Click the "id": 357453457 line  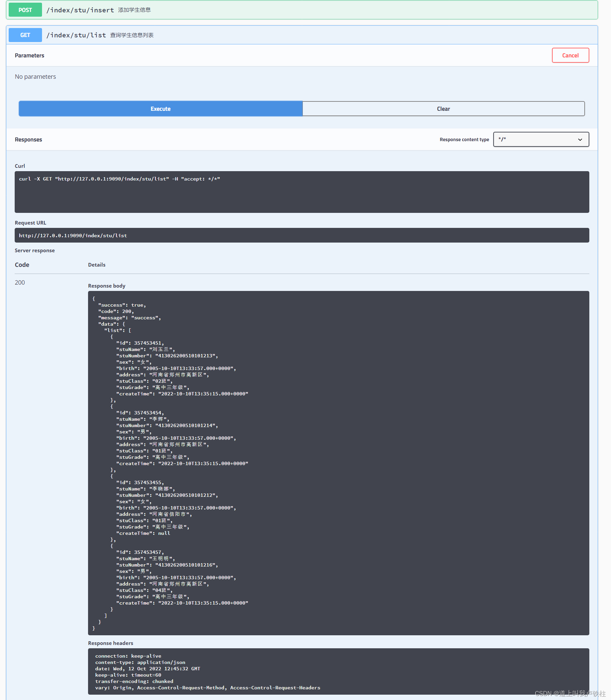pyautogui.click(x=140, y=552)
